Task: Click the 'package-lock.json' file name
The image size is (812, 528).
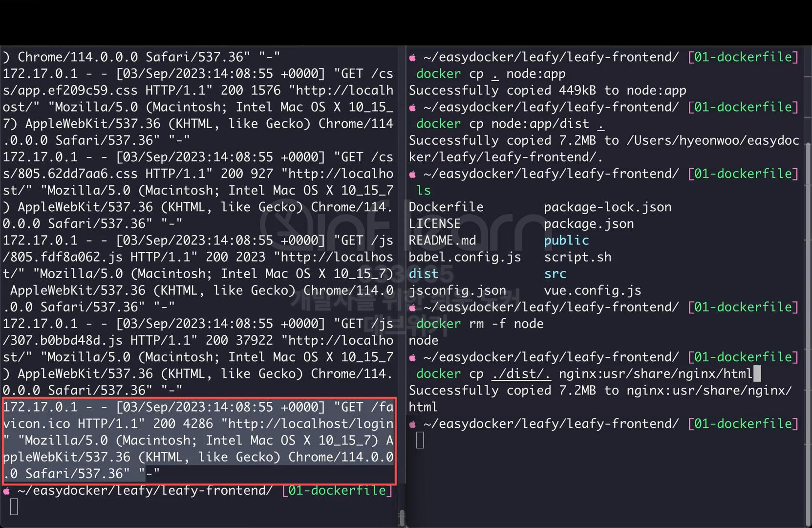Action: [x=607, y=207]
